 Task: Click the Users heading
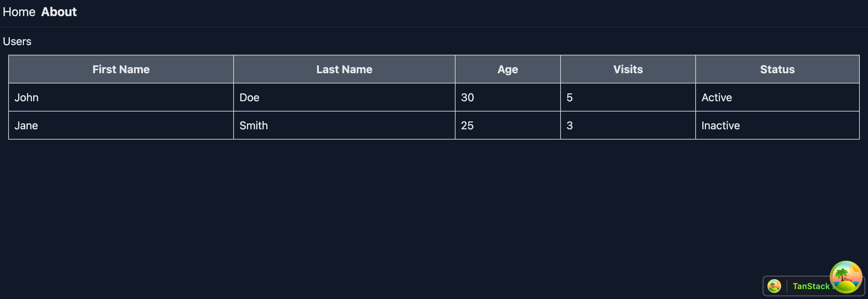coord(17,41)
